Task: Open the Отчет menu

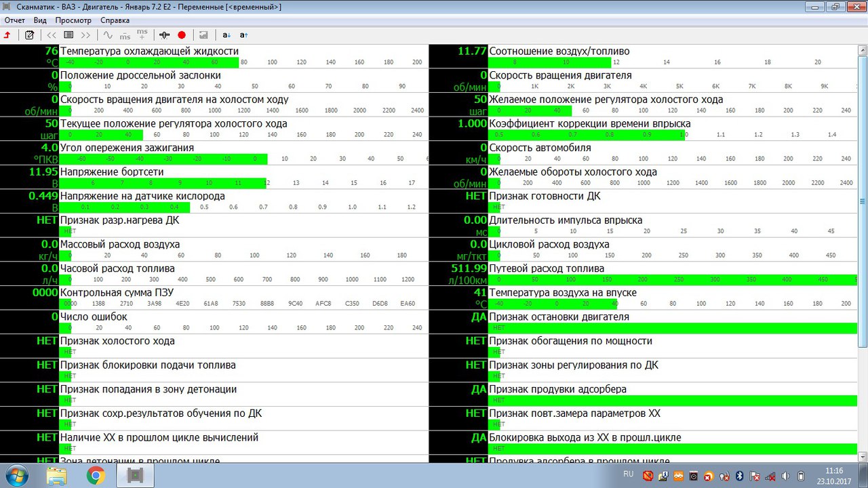Action: click(14, 20)
